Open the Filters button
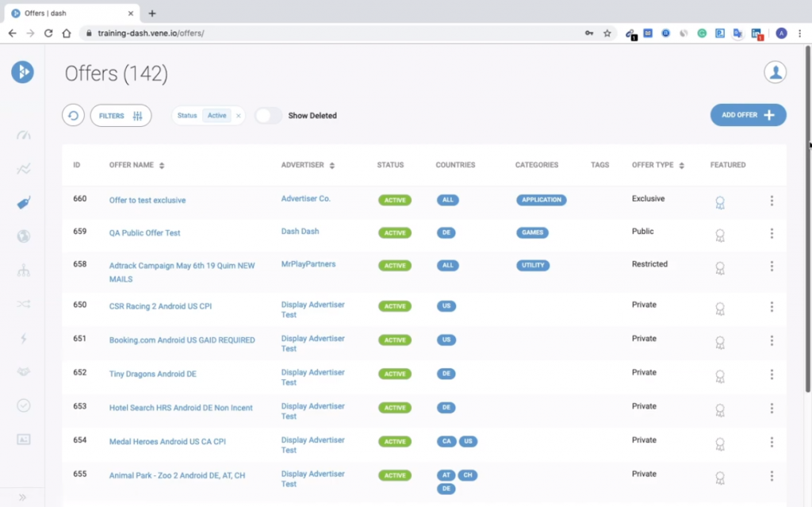 tap(121, 116)
